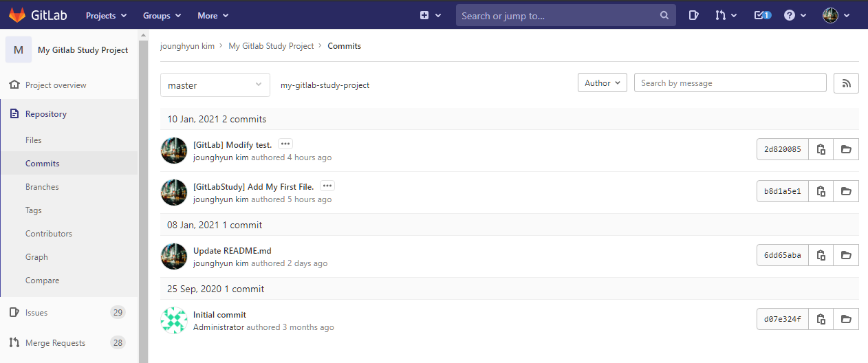
Task: Browse files at commit d07e324f
Action: [x=846, y=319]
